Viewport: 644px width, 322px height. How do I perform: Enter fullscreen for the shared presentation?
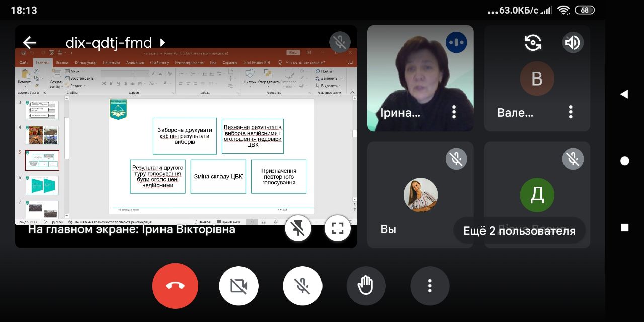pos(337,229)
